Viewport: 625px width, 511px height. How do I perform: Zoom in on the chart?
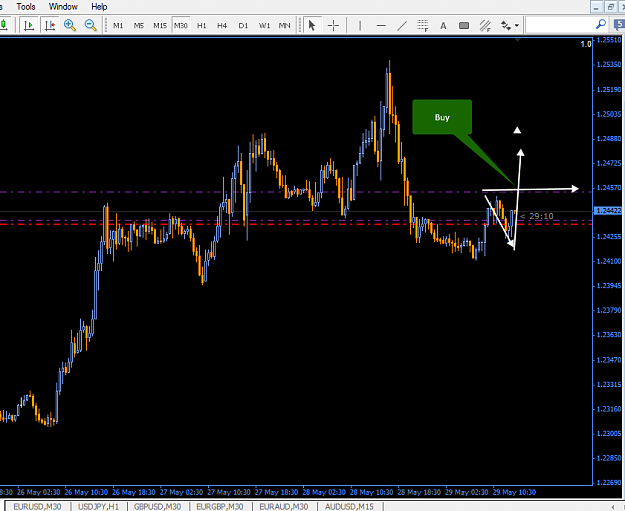[x=70, y=26]
